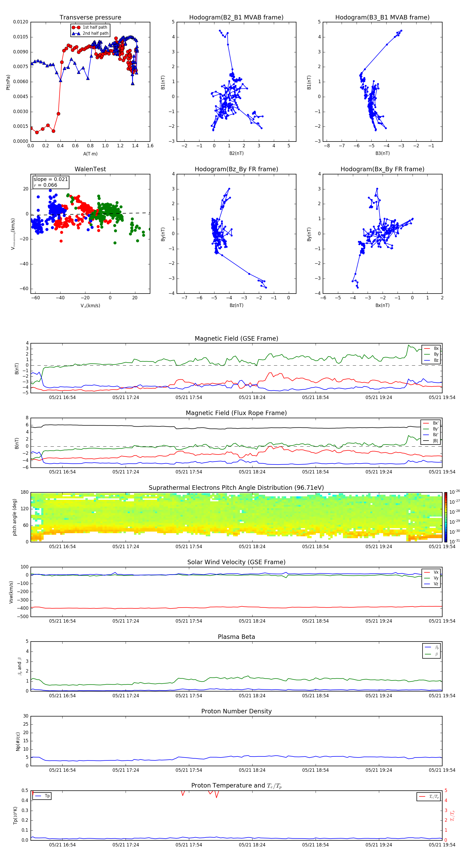
Task: Click the 'Hodogram(B3_B1 MVAB frame)' title
Action: click(x=382, y=17)
